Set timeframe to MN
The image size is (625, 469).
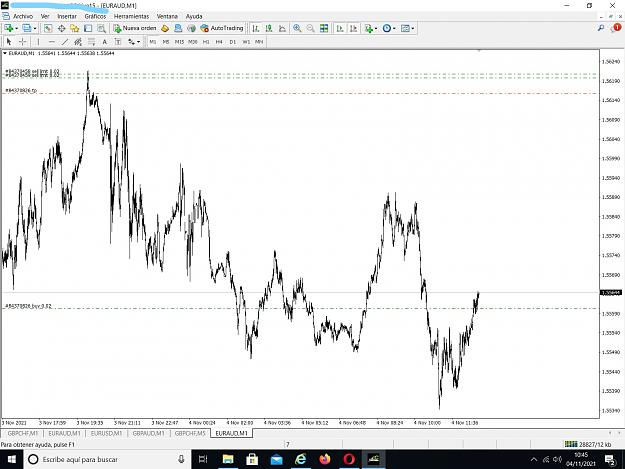click(259, 41)
